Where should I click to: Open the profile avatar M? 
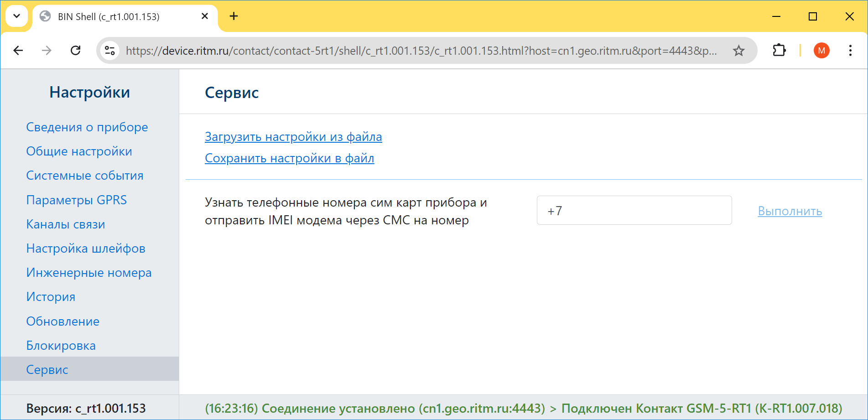coord(821,51)
